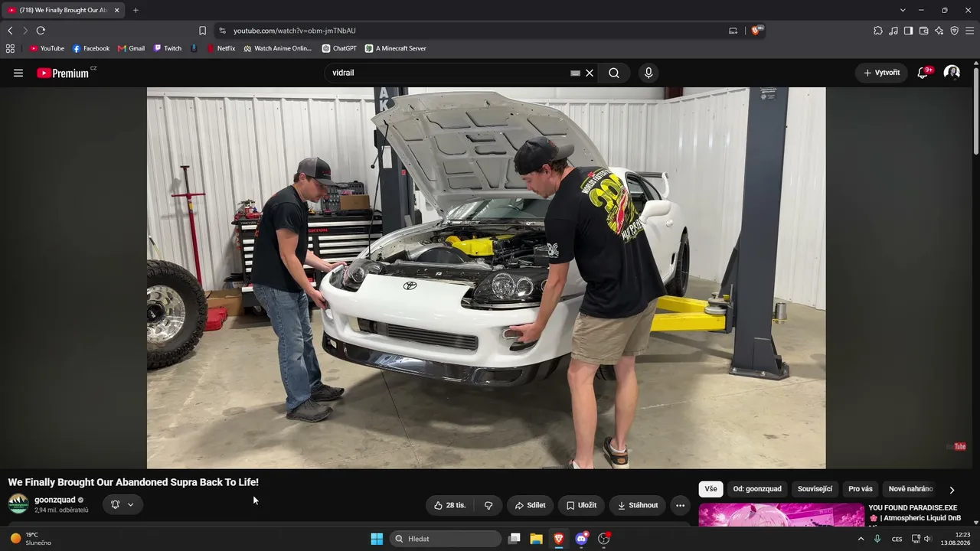This screenshot has width=980, height=551.
Task: Open File Explorer from the taskbar
Action: tap(537, 539)
